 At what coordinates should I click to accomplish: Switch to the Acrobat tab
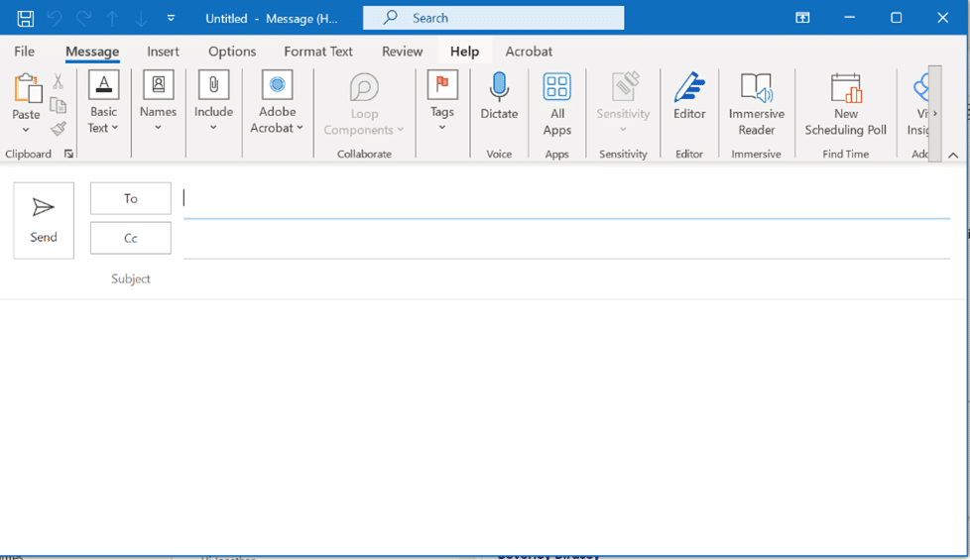(x=529, y=52)
